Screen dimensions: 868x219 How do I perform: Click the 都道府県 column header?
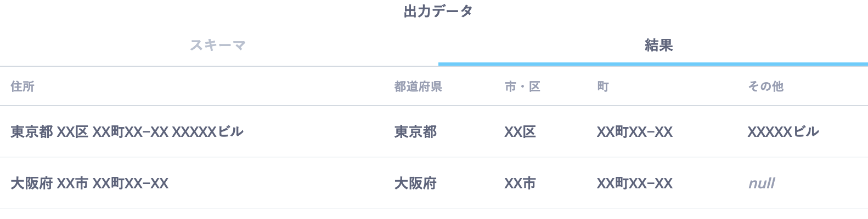pos(418,87)
